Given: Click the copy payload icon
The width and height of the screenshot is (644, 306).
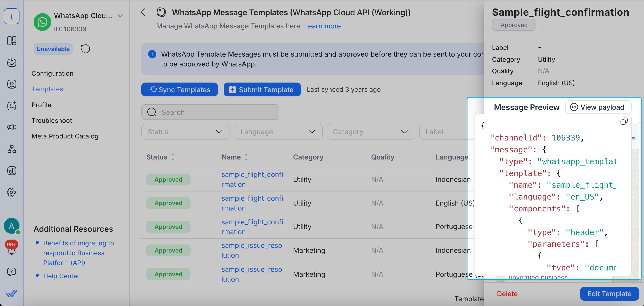Looking at the screenshot, I should (x=624, y=121).
